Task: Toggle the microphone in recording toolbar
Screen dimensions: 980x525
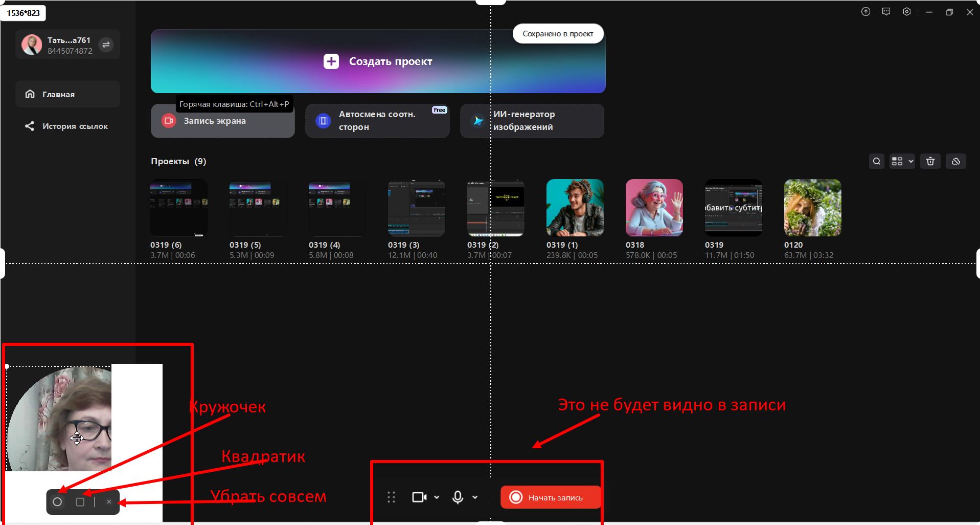Action: coord(458,497)
